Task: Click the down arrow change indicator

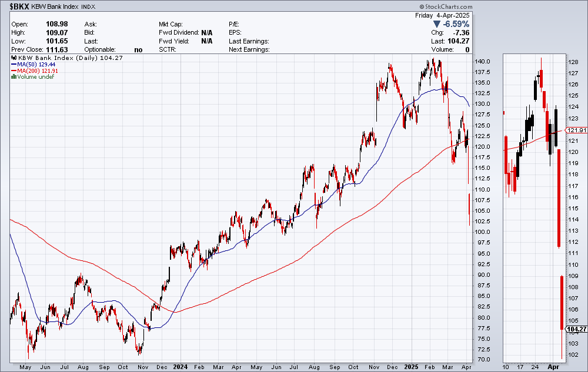Action: coord(436,24)
